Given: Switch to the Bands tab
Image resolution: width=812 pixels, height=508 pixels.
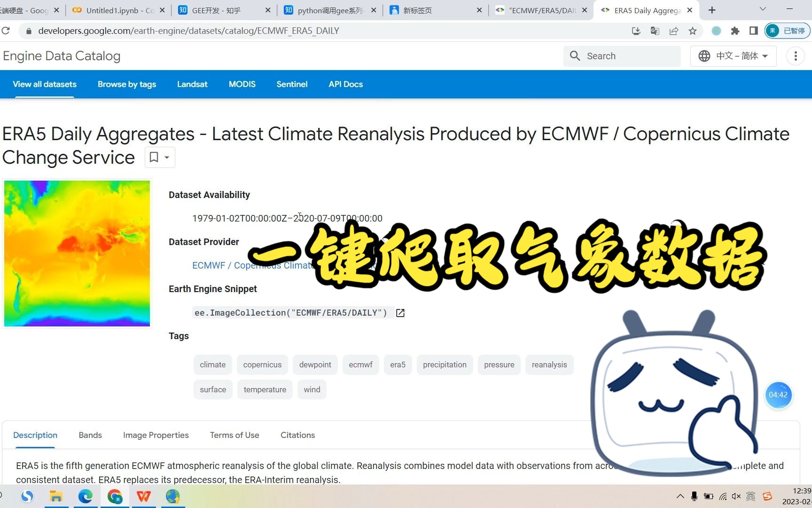Looking at the screenshot, I should click(x=90, y=435).
